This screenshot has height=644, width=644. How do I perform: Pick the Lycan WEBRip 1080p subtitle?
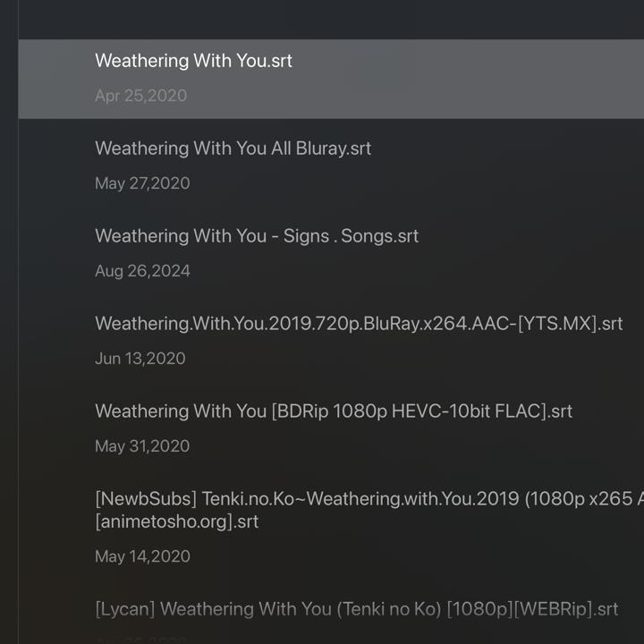point(356,609)
